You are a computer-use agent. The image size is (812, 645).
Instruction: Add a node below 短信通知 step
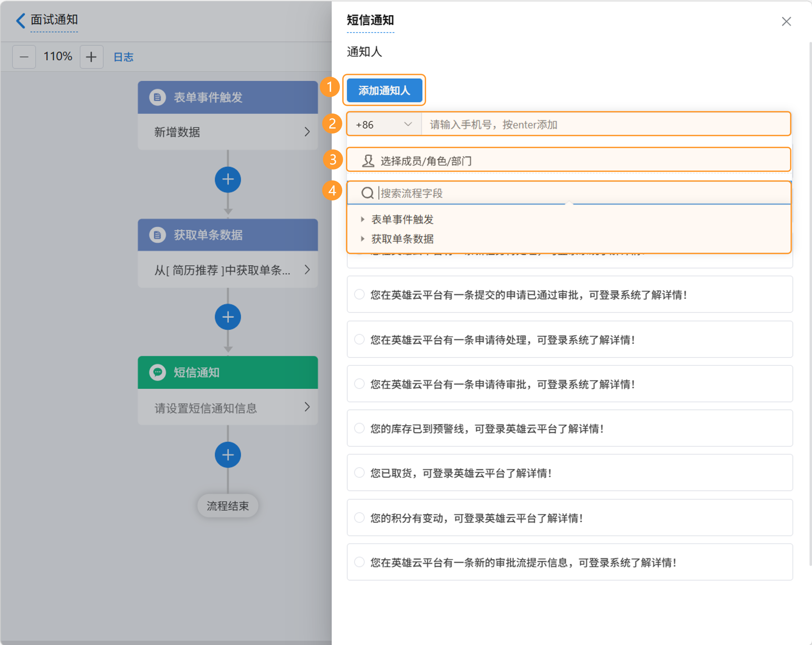click(x=228, y=455)
